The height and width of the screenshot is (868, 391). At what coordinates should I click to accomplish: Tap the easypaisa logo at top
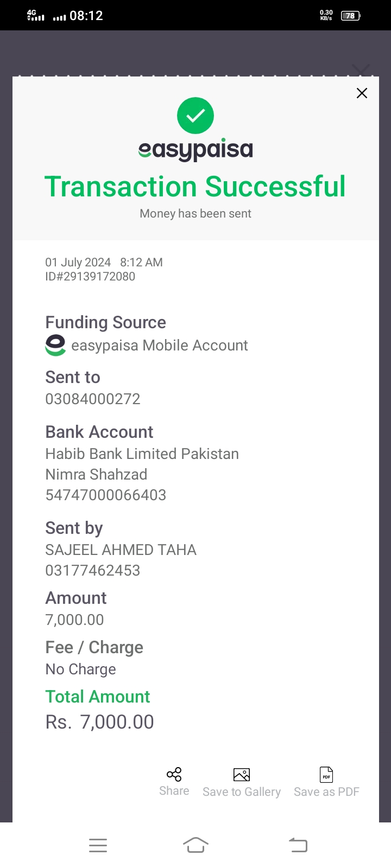[x=195, y=150]
